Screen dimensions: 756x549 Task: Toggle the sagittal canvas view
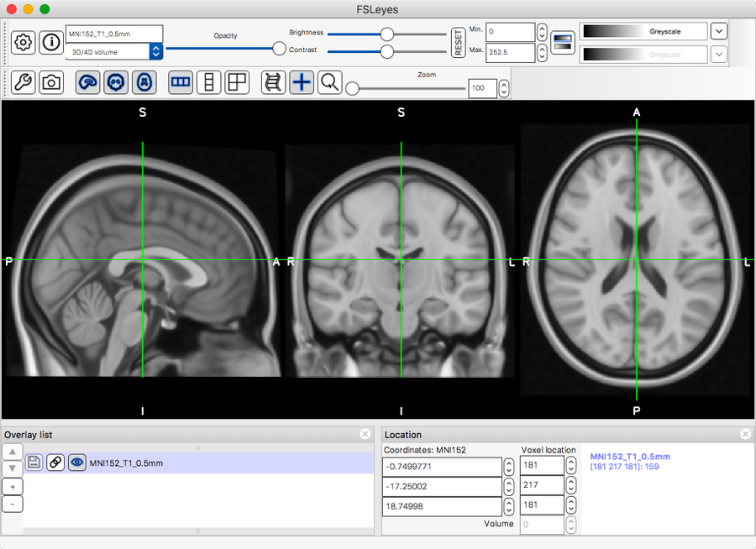point(88,82)
